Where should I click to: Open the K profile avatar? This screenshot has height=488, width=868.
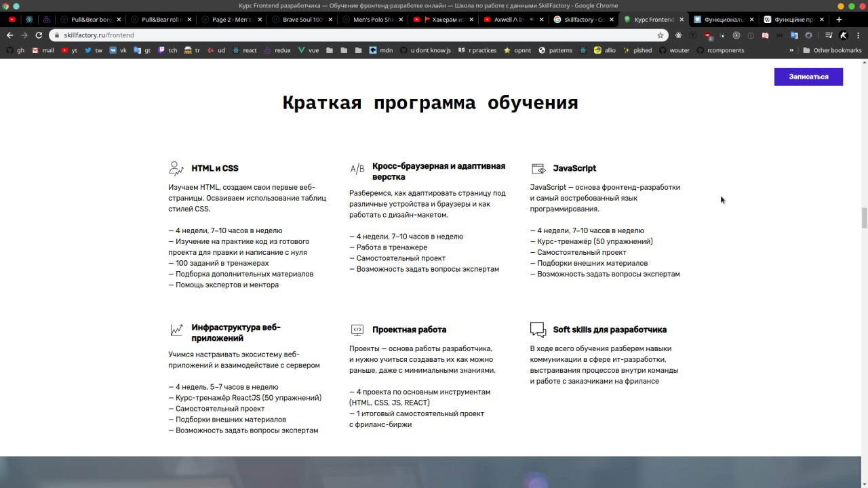pyautogui.click(x=844, y=35)
